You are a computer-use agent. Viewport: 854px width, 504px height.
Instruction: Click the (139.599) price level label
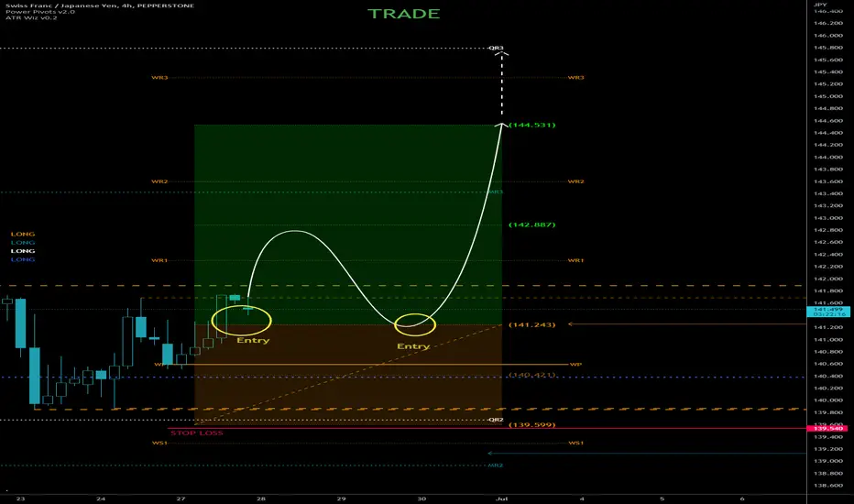(532, 424)
